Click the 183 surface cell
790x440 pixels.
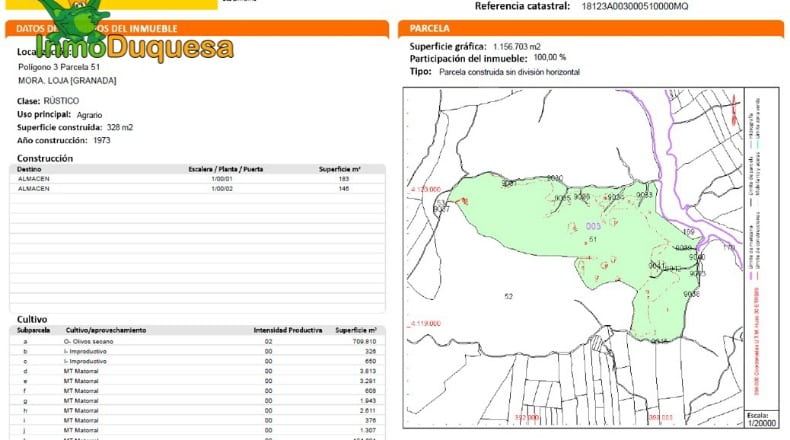[344, 179]
